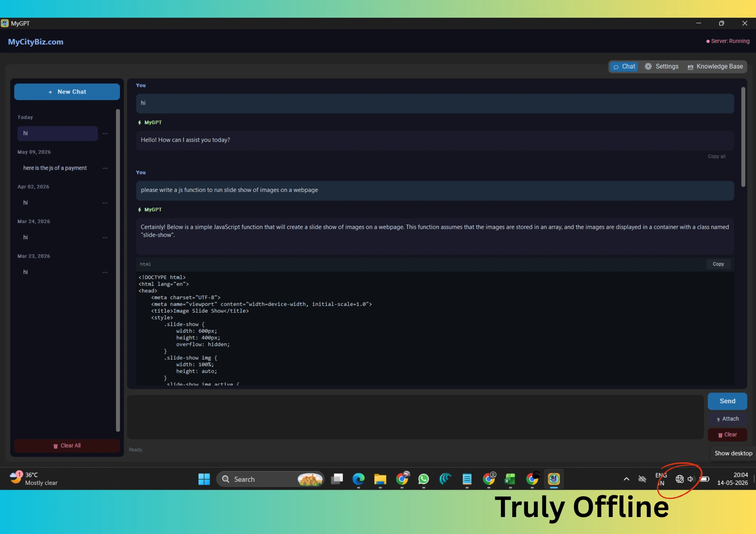The width and height of the screenshot is (756, 534).
Task: Open options menu for today's hi chat
Action: click(x=105, y=133)
